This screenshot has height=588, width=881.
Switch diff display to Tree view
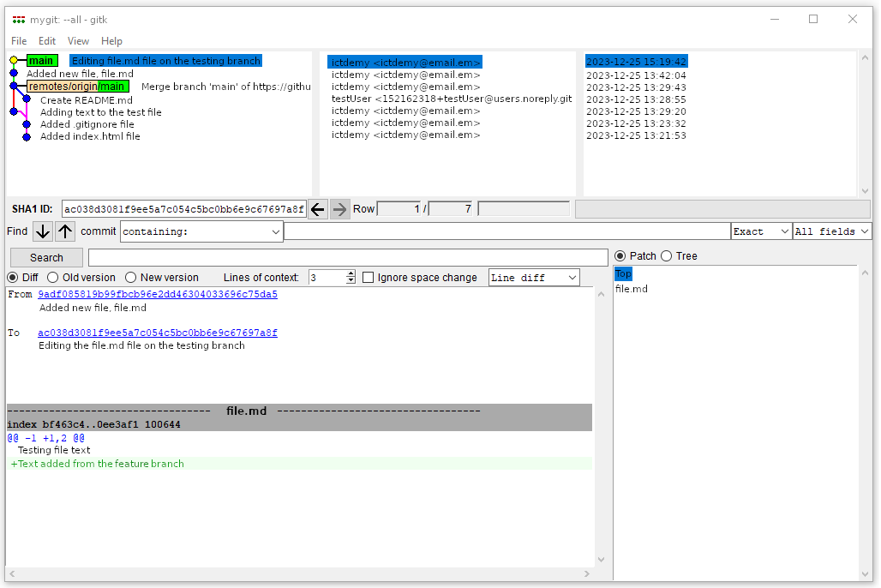tap(666, 255)
